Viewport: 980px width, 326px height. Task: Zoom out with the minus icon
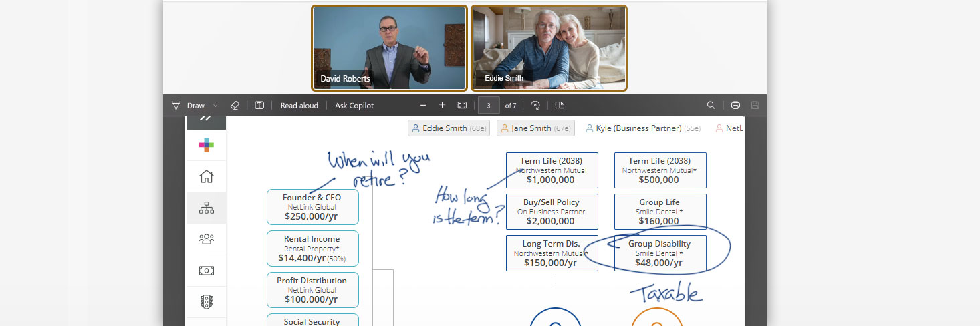[422, 106]
